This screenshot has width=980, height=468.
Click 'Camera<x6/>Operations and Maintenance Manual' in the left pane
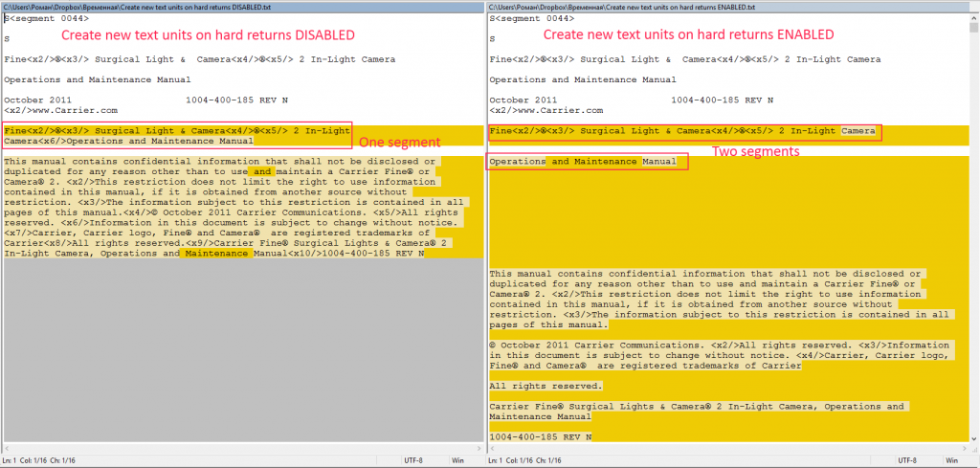click(x=128, y=142)
